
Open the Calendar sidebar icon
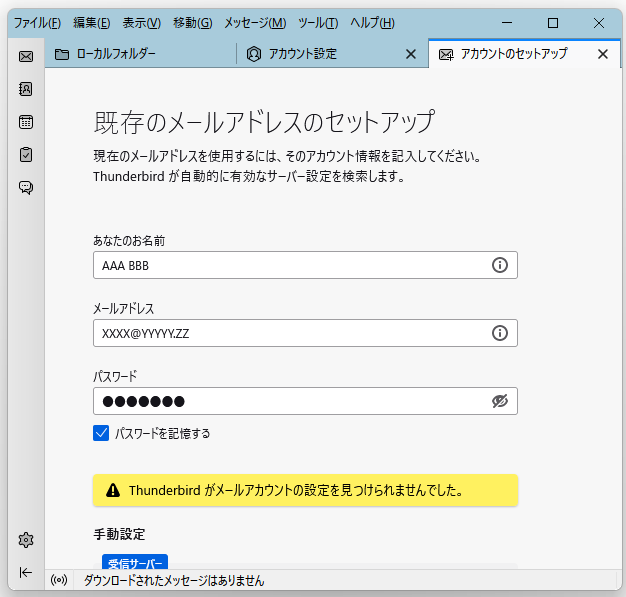point(26,122)
